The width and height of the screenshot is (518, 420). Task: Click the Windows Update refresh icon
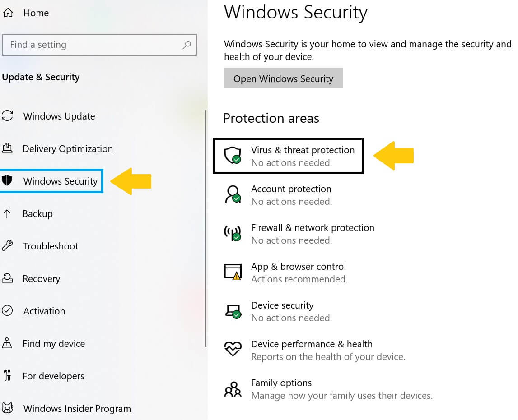(x=7, y=116)
